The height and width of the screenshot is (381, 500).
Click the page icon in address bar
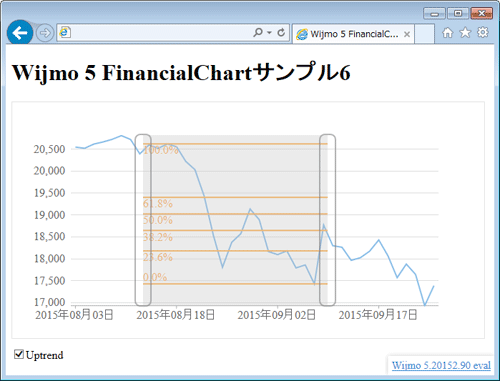click(65, 33)
